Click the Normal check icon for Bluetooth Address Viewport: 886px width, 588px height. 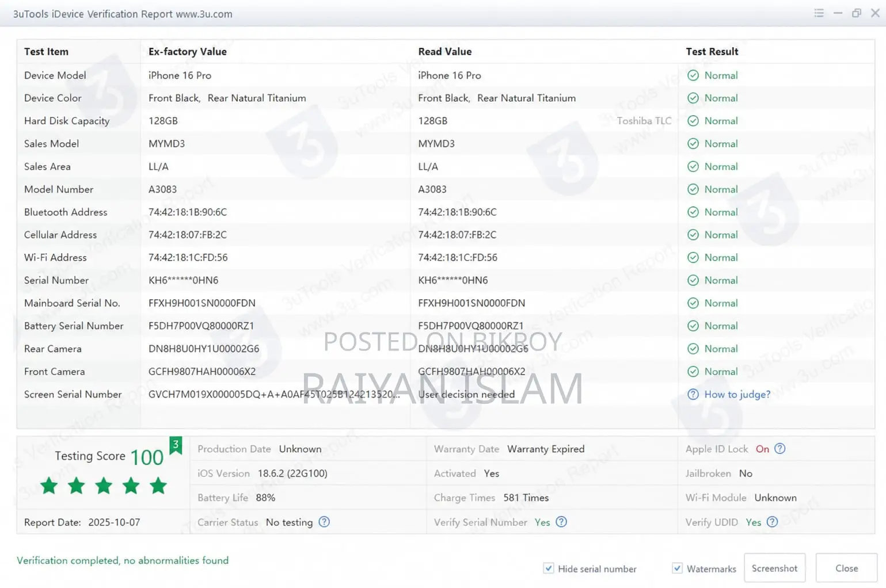[x=693, y=212]
